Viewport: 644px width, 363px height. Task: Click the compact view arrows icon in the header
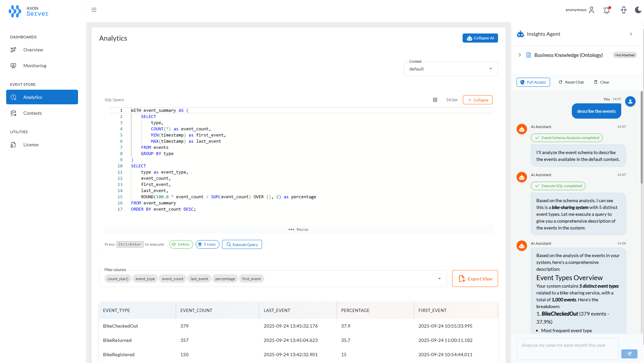(624, 10)
